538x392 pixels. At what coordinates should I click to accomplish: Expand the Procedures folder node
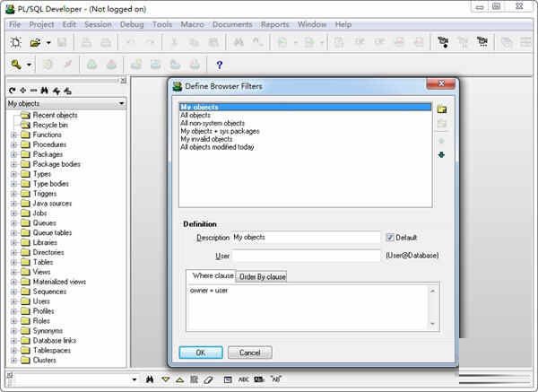tap(13, 144)
